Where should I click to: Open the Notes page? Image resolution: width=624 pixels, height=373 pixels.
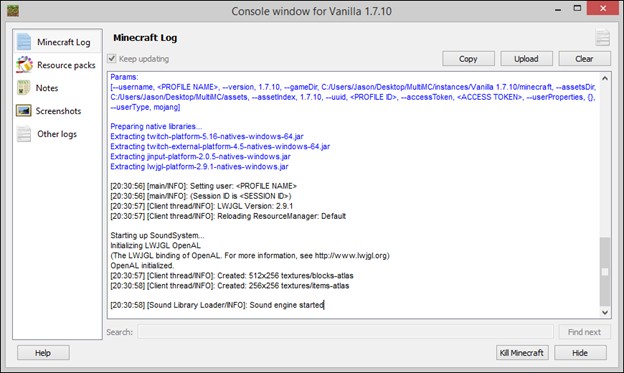tap(47, 88)
